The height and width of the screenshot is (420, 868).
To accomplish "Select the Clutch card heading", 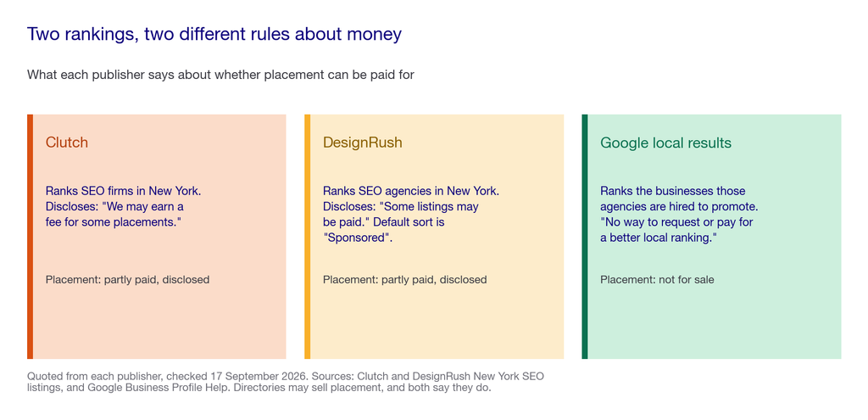I will 66,143.
